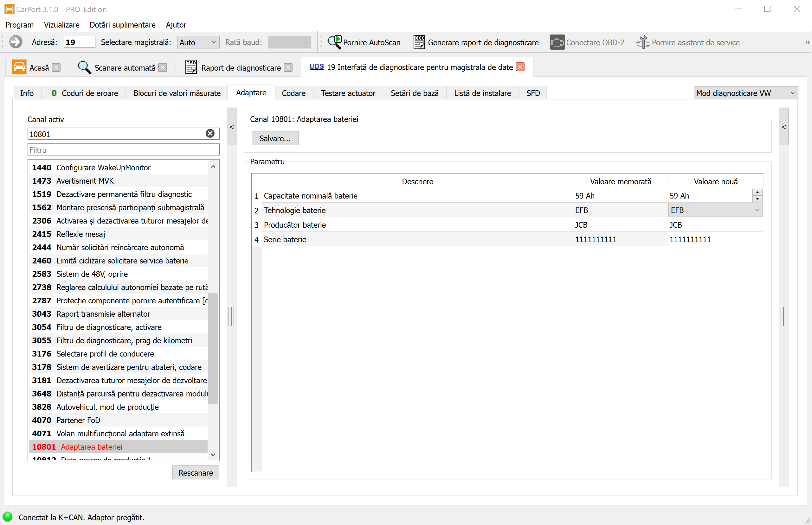Image resolution: width=812 pixels, height=525 pixels.
Task: Clear the Canal activ field
Action: (x=210, y=134)
